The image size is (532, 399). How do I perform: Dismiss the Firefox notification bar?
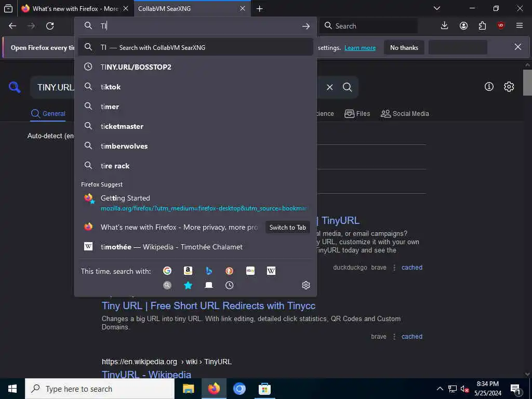tap(518, 47)
